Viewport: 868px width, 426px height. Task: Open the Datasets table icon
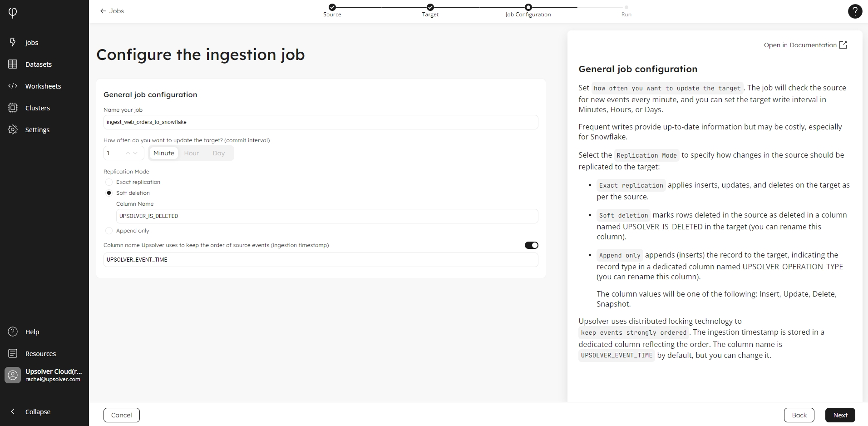[13, 64]
